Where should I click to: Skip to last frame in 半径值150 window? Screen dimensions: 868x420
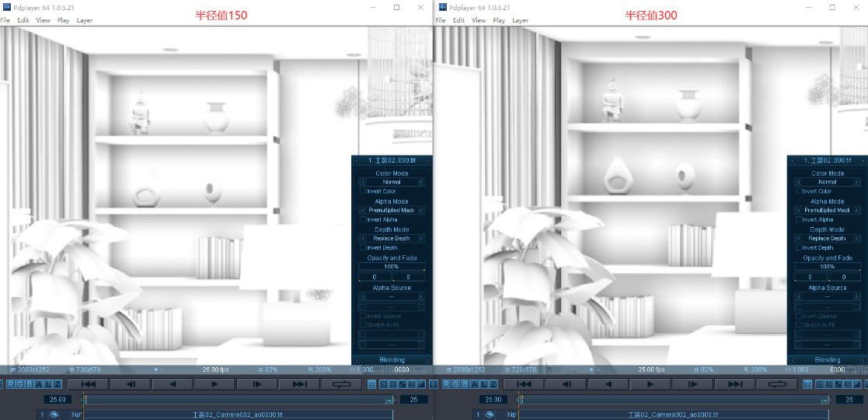point(299,383)
